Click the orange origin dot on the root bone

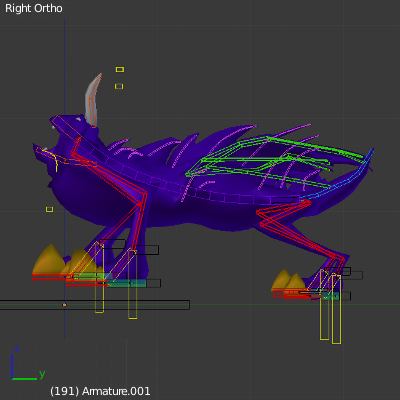point(64,305)
